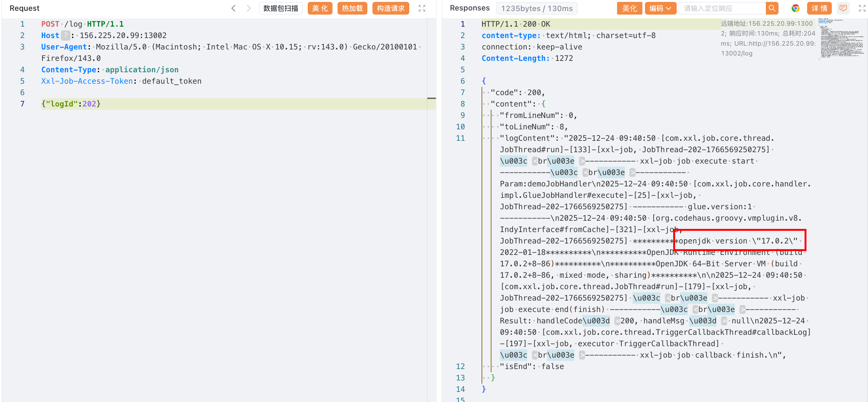Viewport: 868px width, 402px height.
Task: Click the 1235bytes / 130ms size tag
Action: [536, 8]
